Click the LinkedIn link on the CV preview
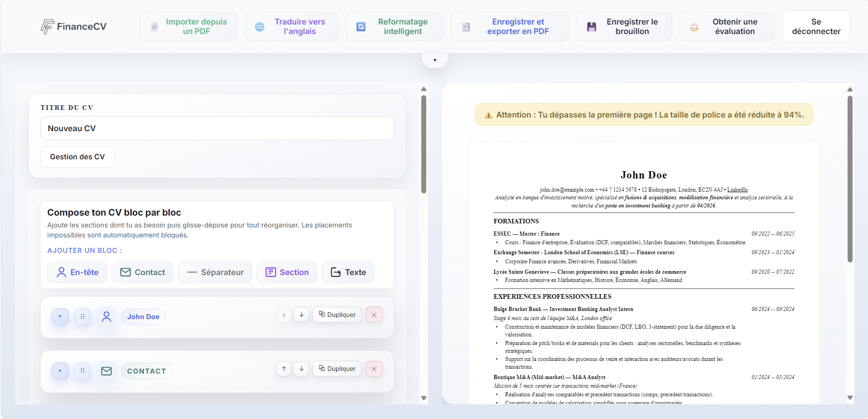The width and height of the screenshot is (868, 419). coord(737,189)
